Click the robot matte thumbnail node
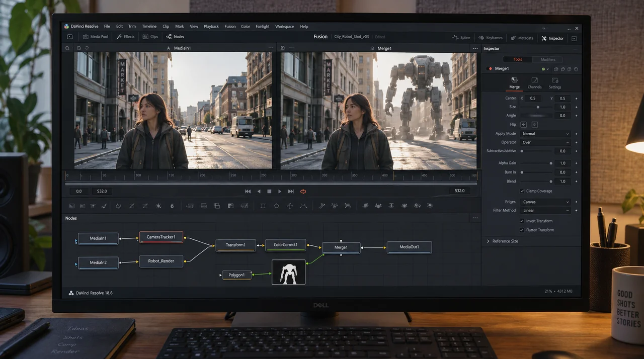 pyautogui.click(x=288, y=272)
